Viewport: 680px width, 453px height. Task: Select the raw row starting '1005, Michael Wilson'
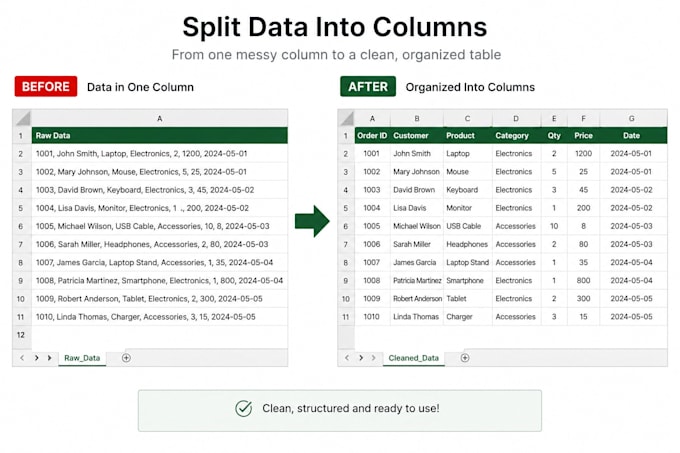[x=160, y=226]
